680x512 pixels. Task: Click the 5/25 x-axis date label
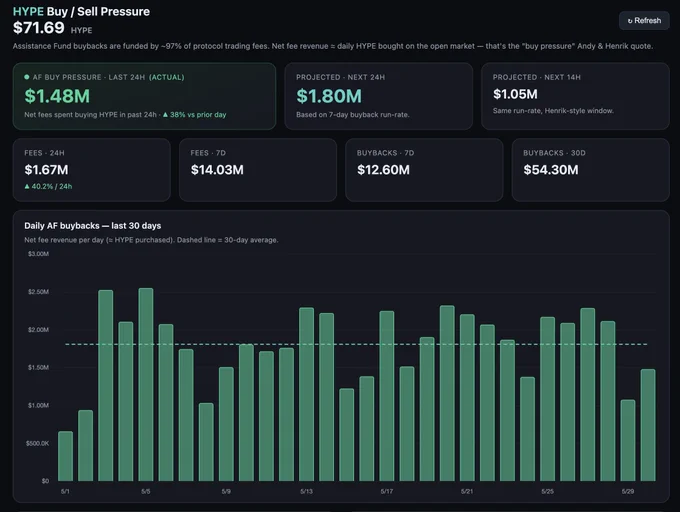click(x=548, y=492)
